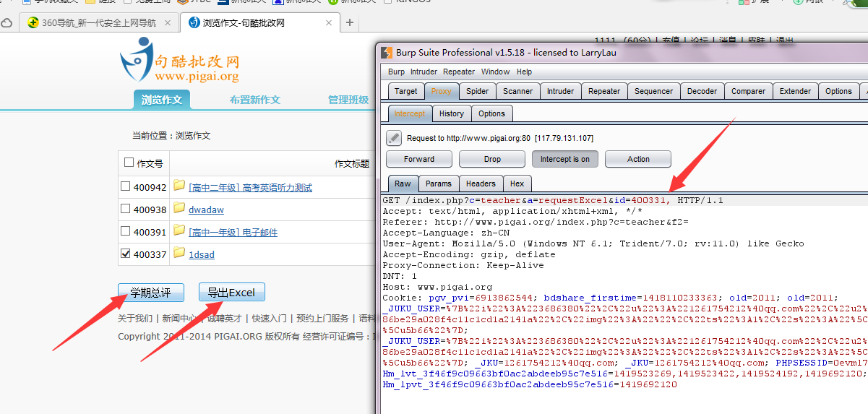Forward the intercepted request

[x=419, y=159]
